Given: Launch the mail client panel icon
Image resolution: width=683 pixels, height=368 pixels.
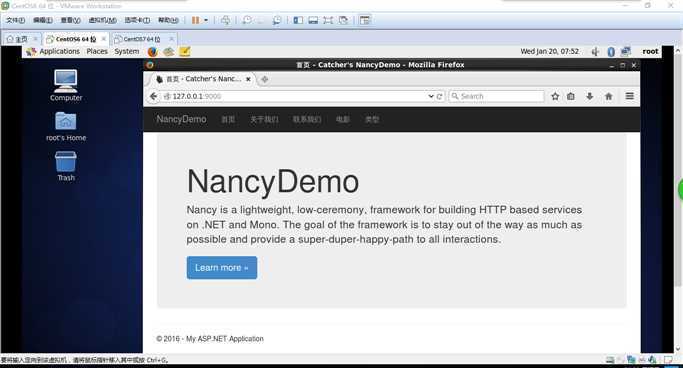Looking at the screenshot, I should click(x=169, y=52).
